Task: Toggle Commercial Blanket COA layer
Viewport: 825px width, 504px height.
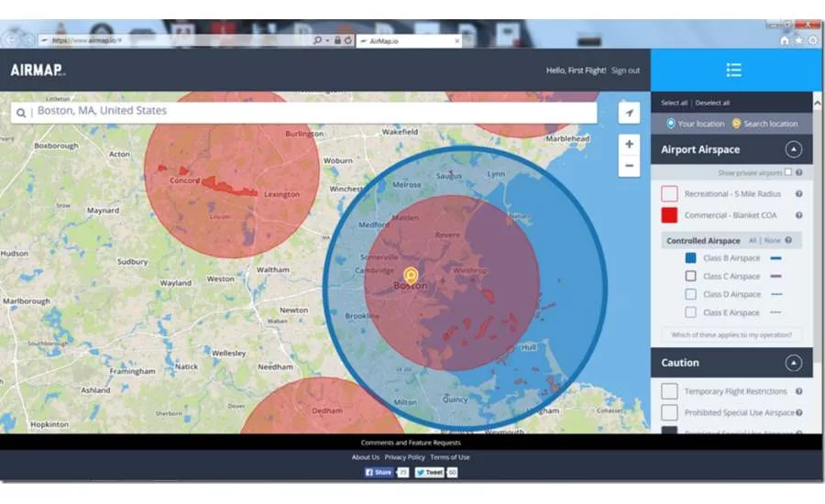Action: click(669, 215)
